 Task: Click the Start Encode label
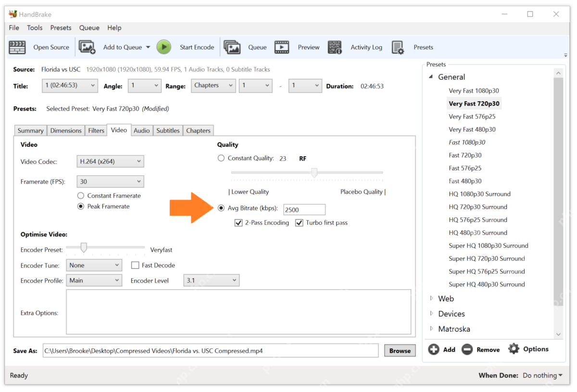pos(197,47)
